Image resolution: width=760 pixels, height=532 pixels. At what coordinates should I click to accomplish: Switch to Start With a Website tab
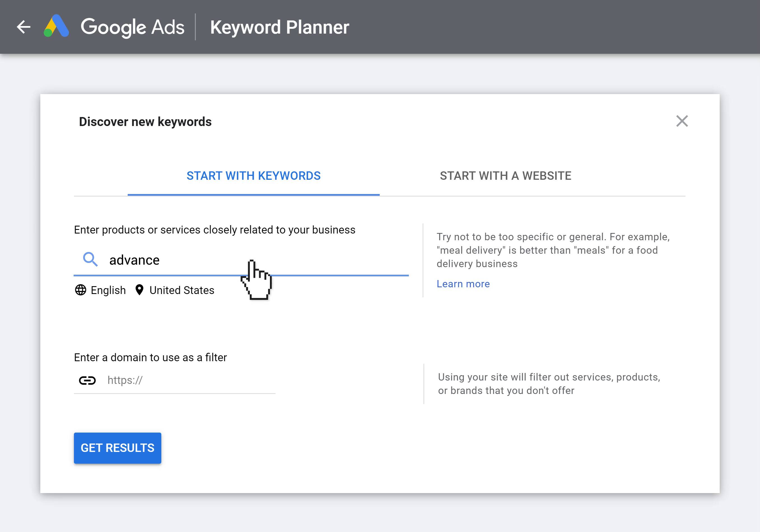click(x=505, y=176)
